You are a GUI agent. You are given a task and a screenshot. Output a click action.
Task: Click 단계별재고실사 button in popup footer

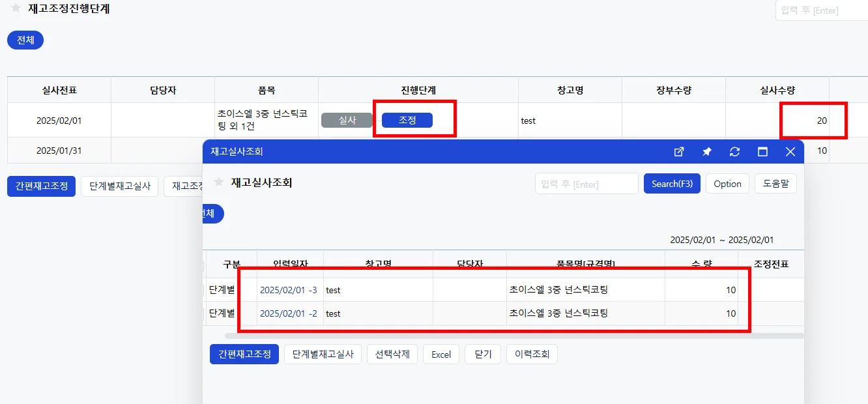click(323, 354)
